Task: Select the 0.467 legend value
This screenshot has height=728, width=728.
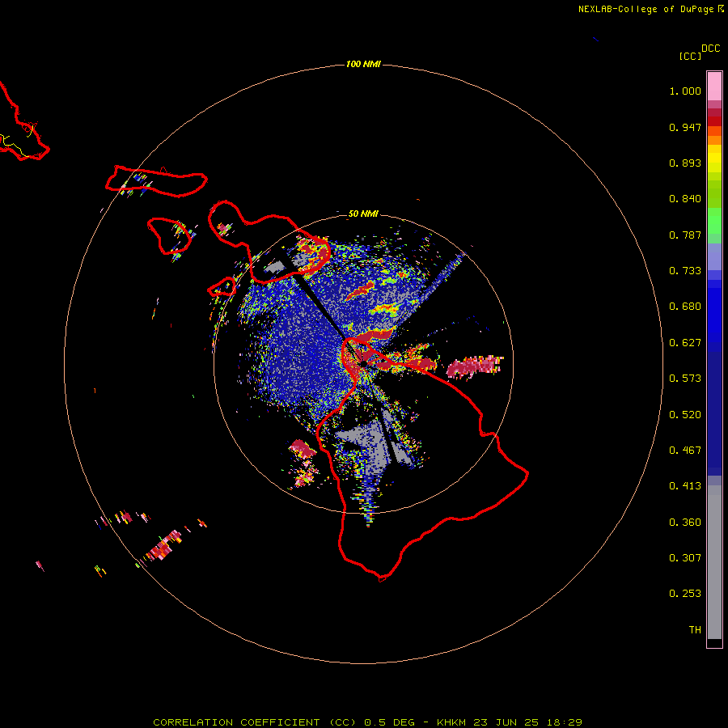Action: click(x=685, y=451)
